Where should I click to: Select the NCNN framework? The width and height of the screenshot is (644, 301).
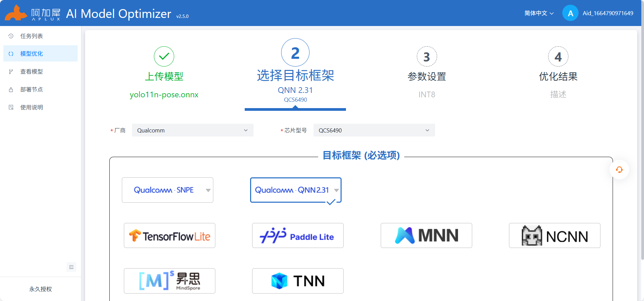555,235
